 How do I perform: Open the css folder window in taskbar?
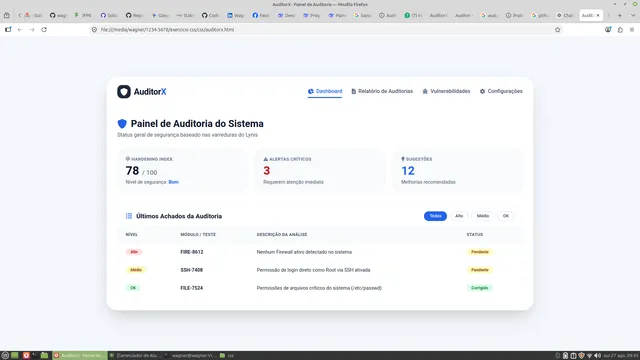(x=227, y=356)
